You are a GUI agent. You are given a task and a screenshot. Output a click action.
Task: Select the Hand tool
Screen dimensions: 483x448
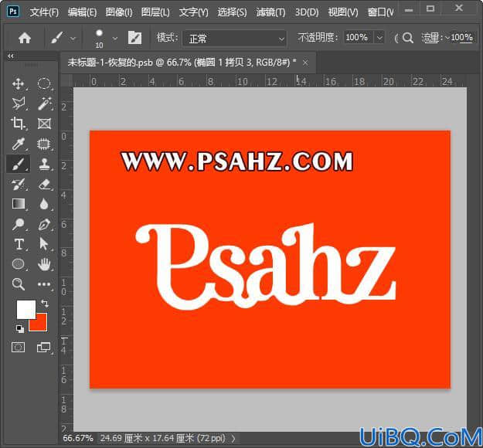click(x=44, y=264)
